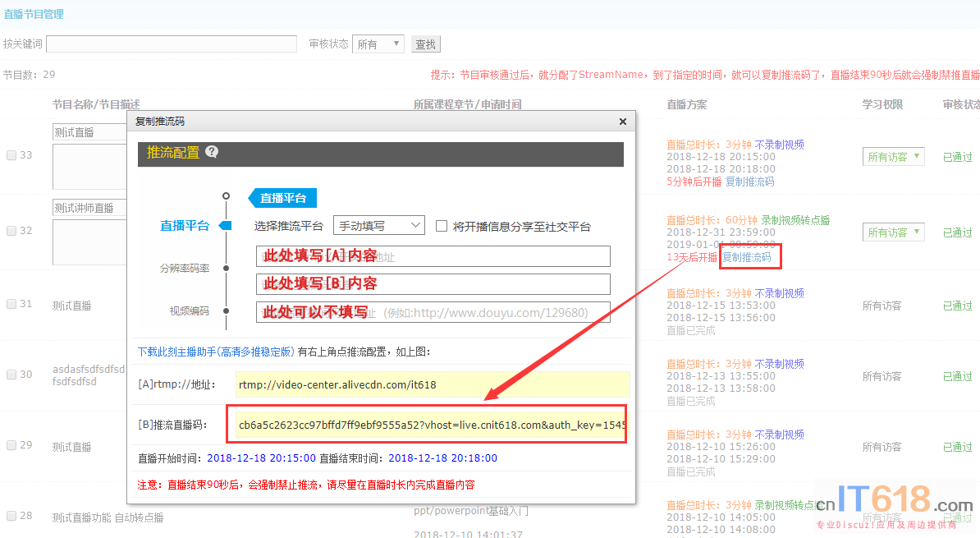980x538 pixels.
Task: Click the help question mark beside 推流配置
Action: pos(212,152)
